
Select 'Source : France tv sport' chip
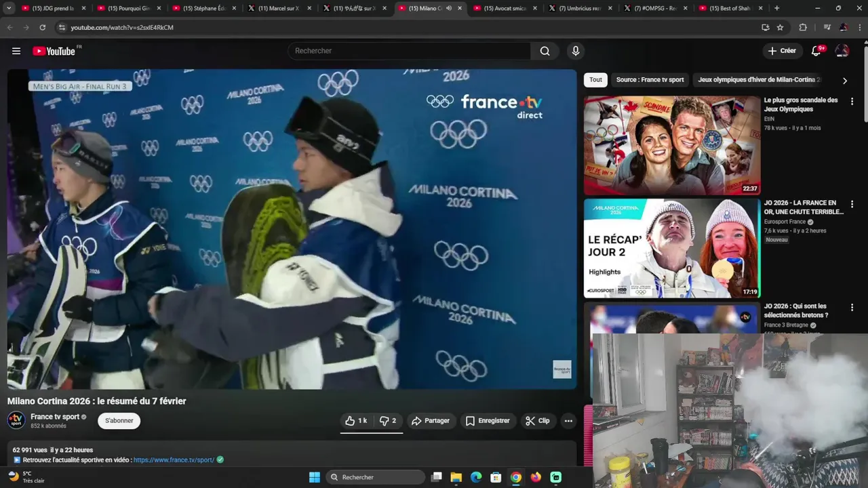650,80
